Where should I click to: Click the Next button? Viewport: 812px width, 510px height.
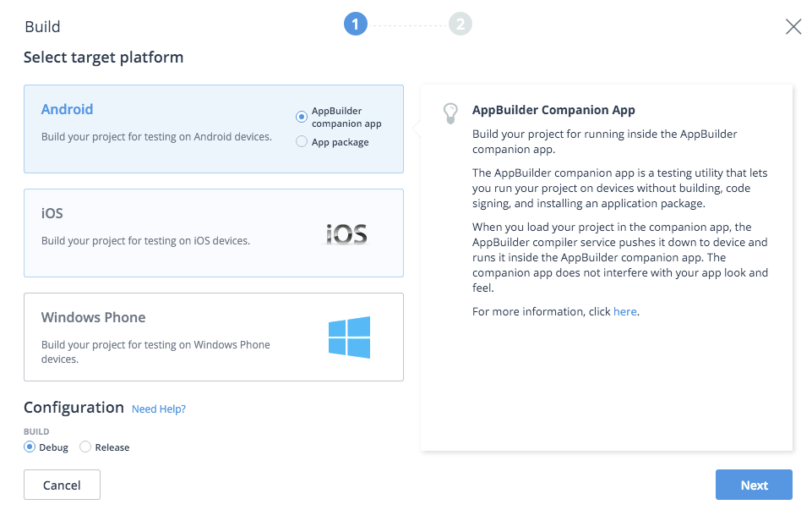(x=754, y=485)
